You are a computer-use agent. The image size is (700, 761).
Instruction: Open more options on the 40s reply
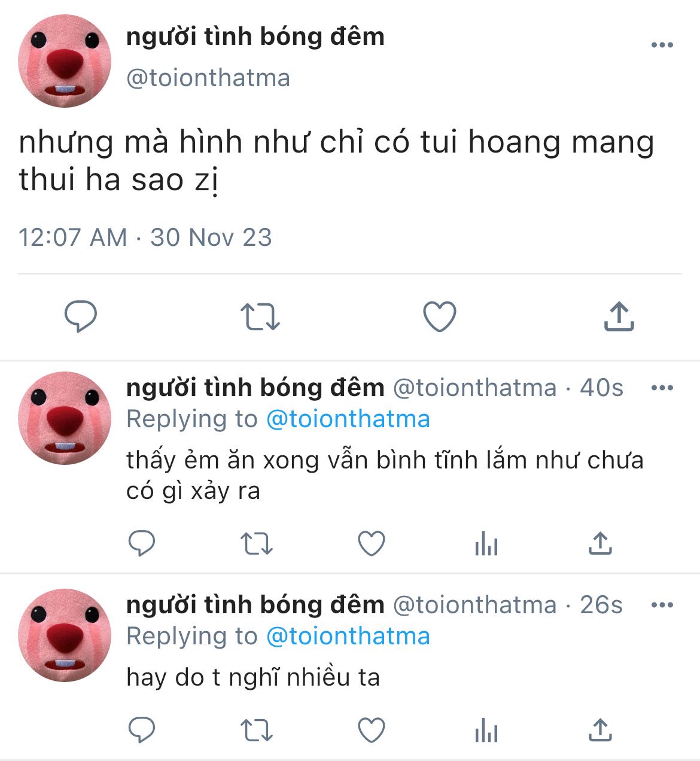[x=662, y=388]
